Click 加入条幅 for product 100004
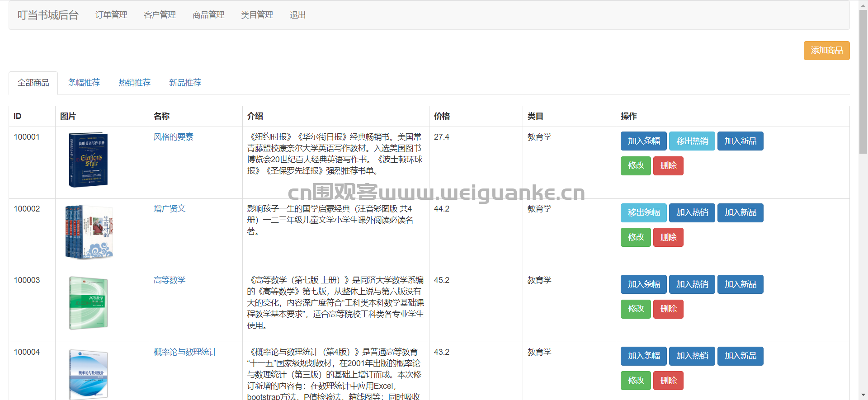Viewport: 868px width, 400px height. 644,356
